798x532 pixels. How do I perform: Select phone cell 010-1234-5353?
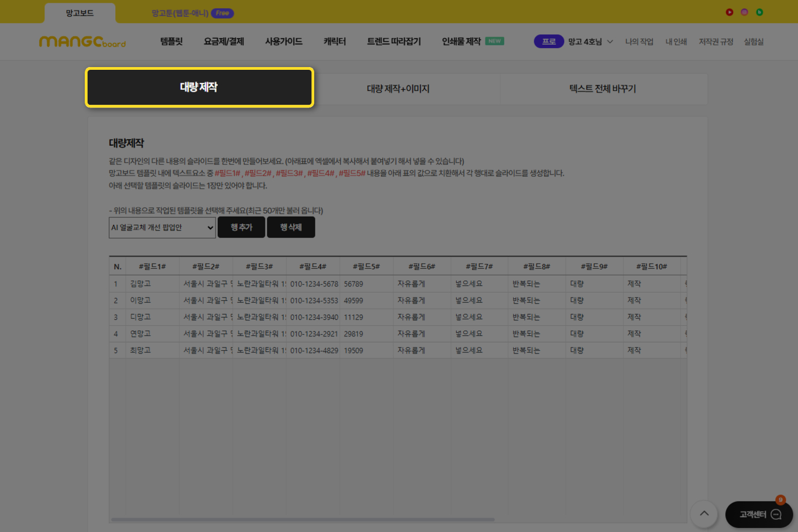tap(313, 300)
